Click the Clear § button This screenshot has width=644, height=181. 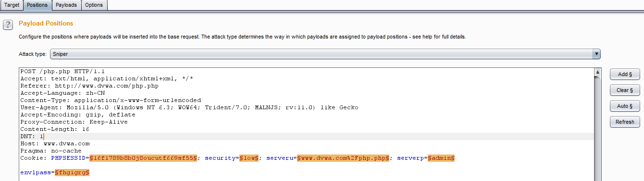(x=625, y=90)
